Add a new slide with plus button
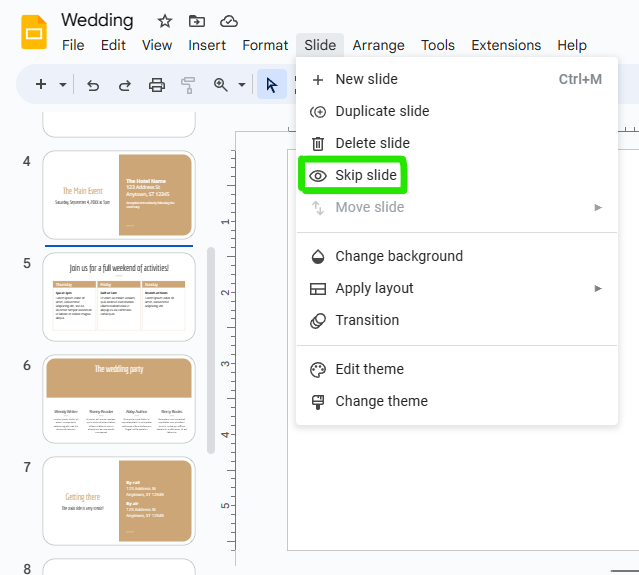 (x=41, y=84)
